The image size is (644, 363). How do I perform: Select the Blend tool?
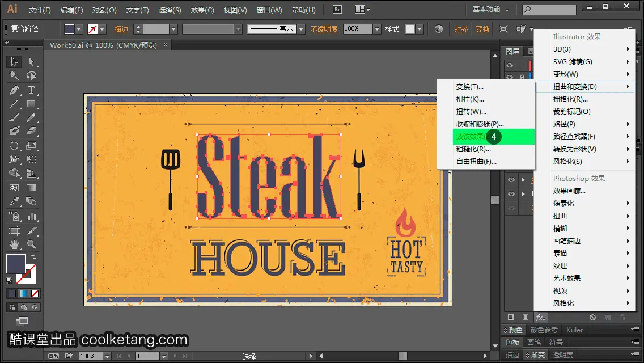(x=31, y=201)
